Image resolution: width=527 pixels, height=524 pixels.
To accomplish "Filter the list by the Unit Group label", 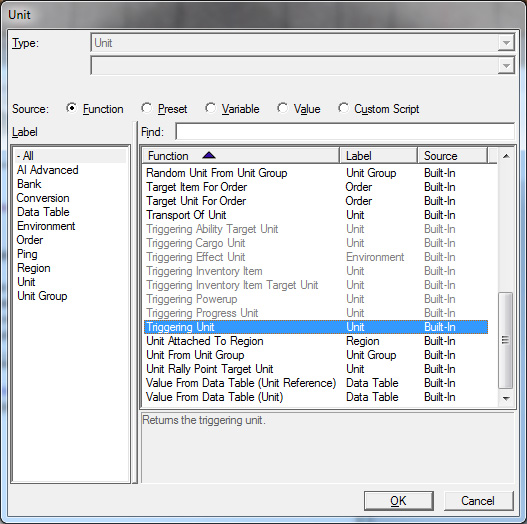I will click(42, 296).
